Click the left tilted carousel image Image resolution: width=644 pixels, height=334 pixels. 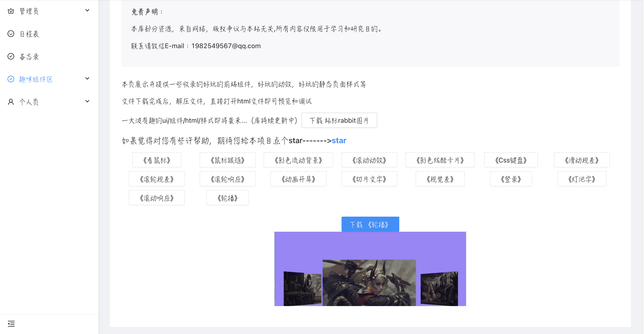tap(302, 289)
